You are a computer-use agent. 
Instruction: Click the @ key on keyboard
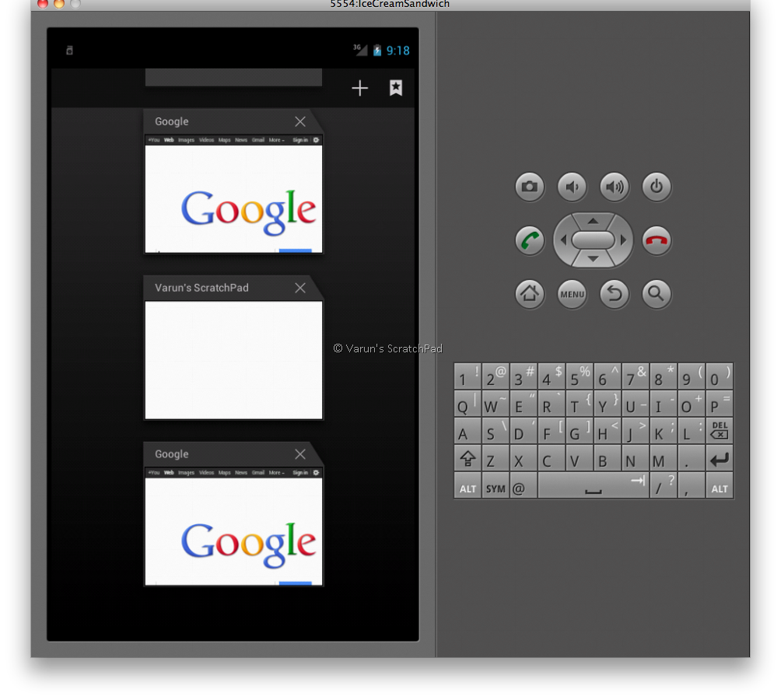pyautogui.click(x=523, y=485)
